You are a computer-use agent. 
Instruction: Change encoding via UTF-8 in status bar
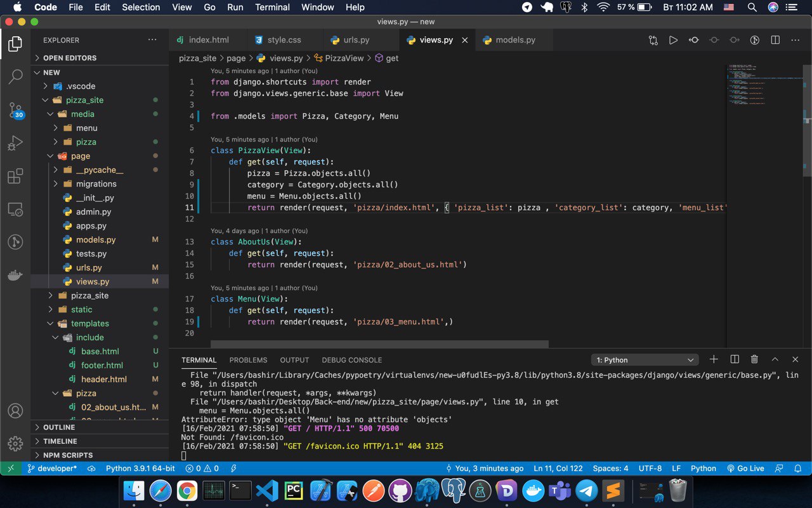[650, 469]
